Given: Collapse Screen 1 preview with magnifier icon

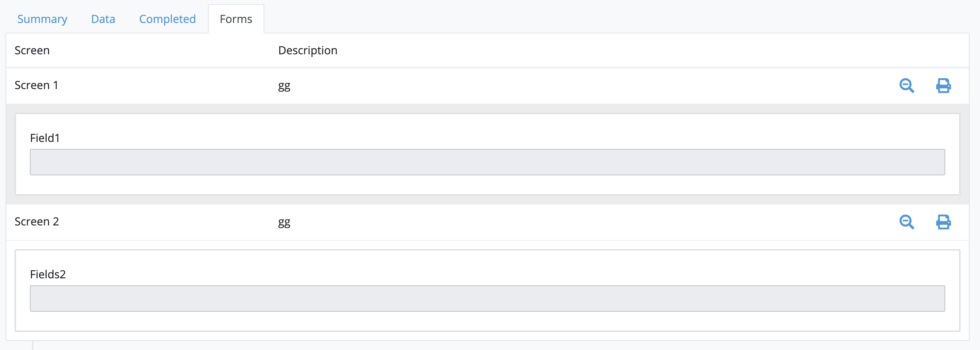Looking at the screenshot, I should (x=906, y=86).
